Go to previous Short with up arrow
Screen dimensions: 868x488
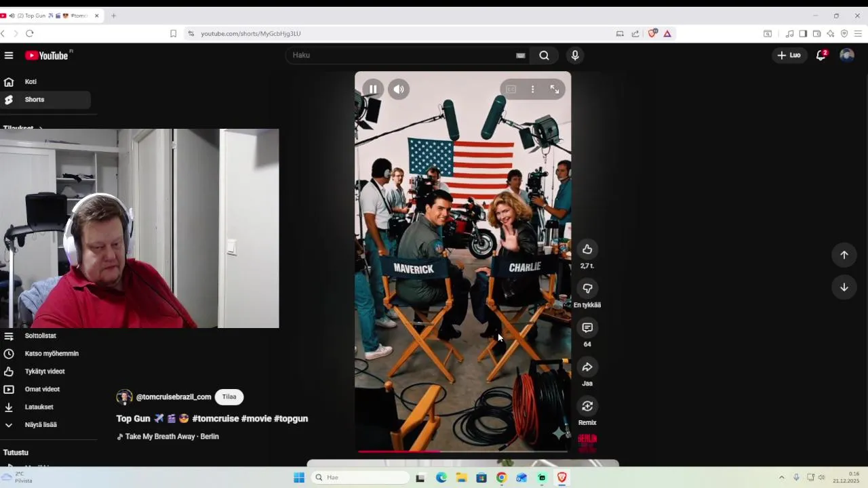[844, 255]
